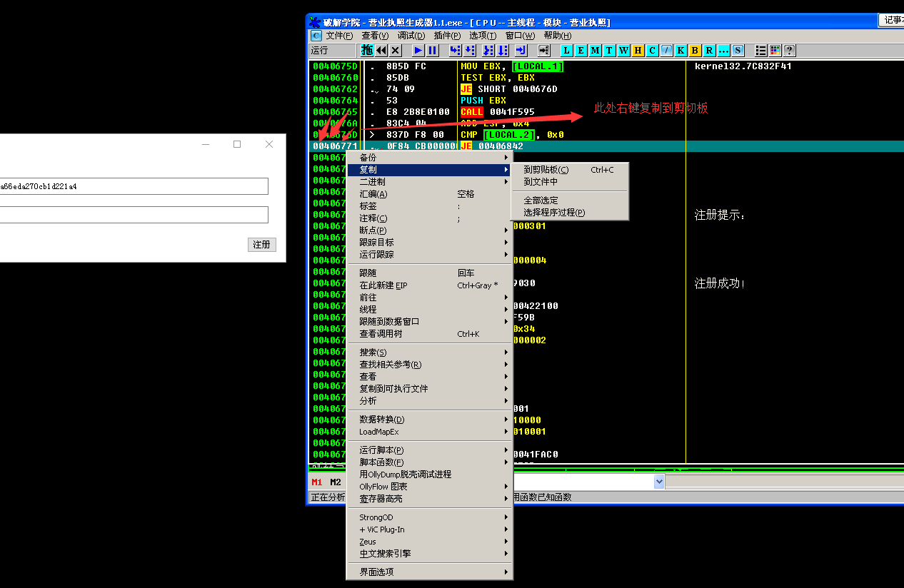Open Run trace window (... icon)

[723, 51]
